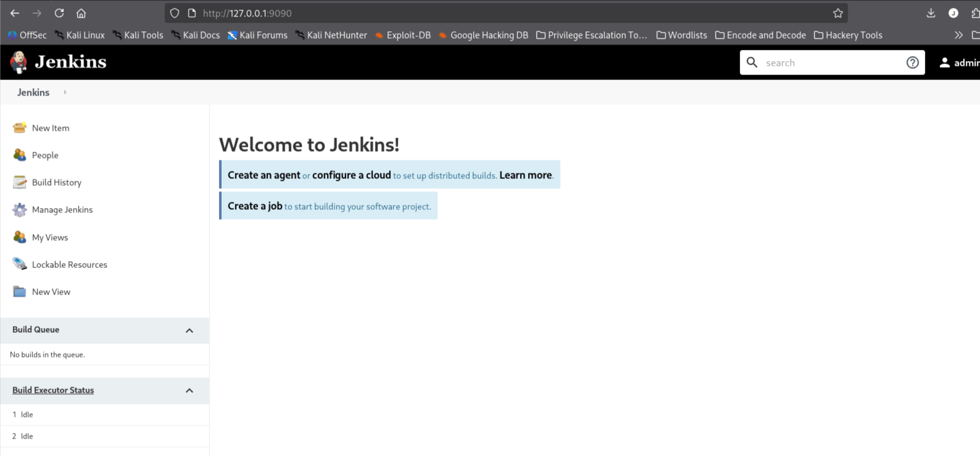
Task: Open the Exploit-DB bookmark
Action: pos(403,35)
